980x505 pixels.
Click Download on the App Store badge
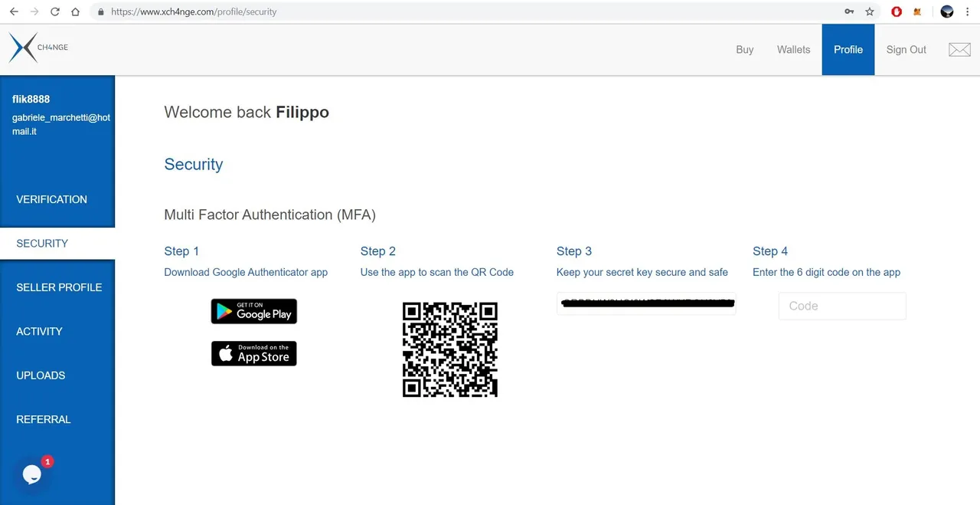point(254,353)
